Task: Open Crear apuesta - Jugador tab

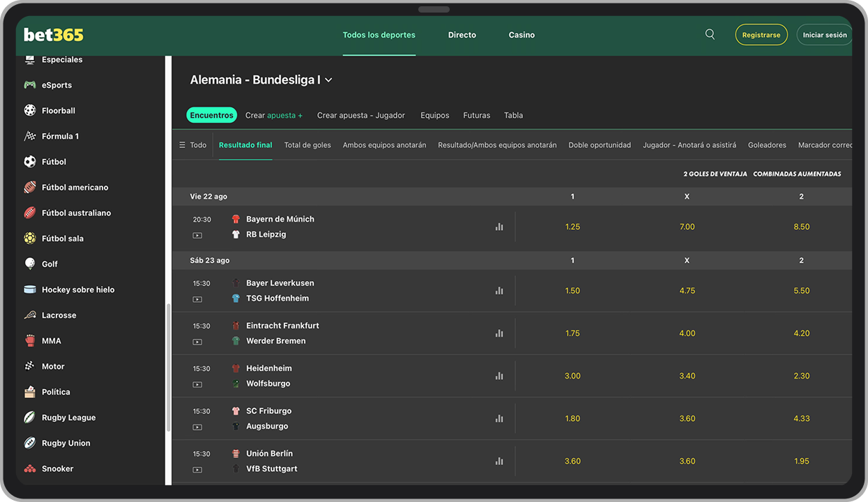Action: [x=361, y=116]
